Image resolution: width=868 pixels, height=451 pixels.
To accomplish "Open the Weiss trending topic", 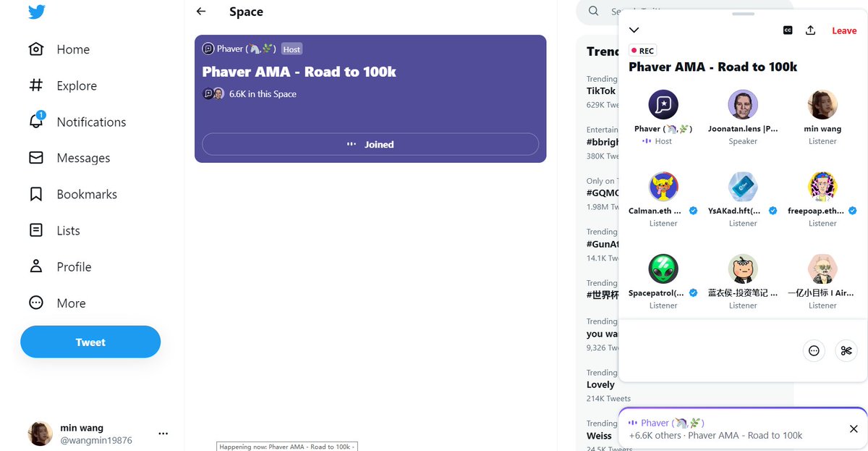I will coord(599,436).
